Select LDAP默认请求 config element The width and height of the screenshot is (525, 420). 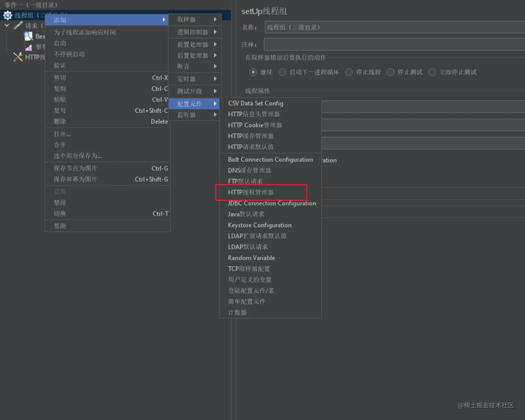(270, 247)
